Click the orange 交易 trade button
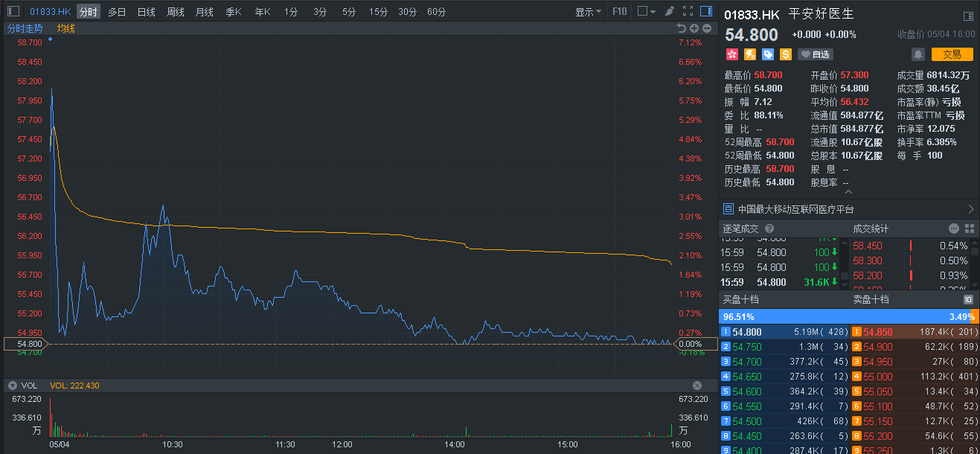Screen dimensions: 980x454 (952, 54)
